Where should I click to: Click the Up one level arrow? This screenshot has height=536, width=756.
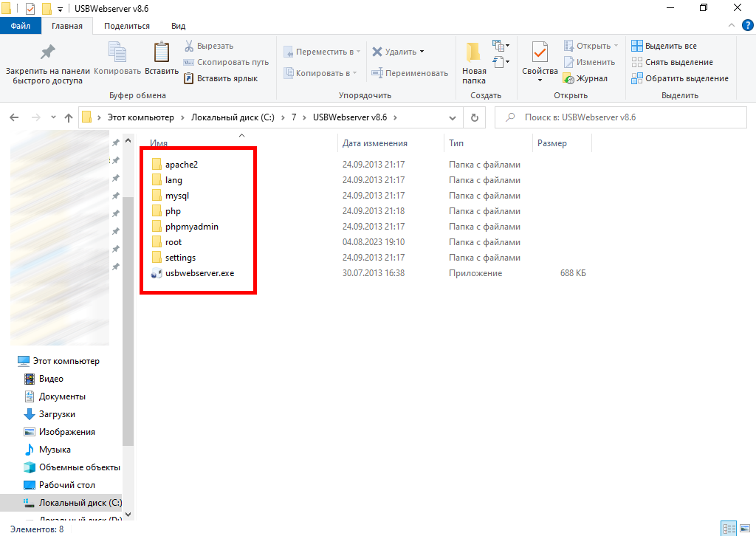[x=69, y=117]
